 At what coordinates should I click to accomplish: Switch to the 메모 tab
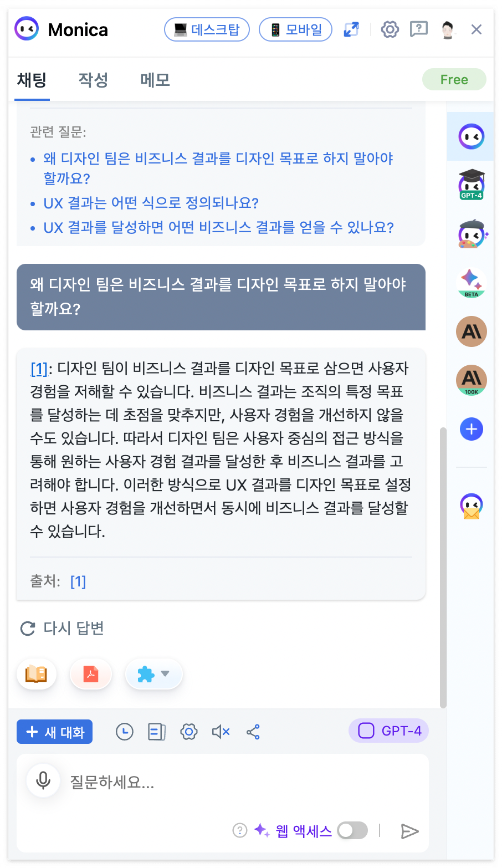[x=155, y=80]
